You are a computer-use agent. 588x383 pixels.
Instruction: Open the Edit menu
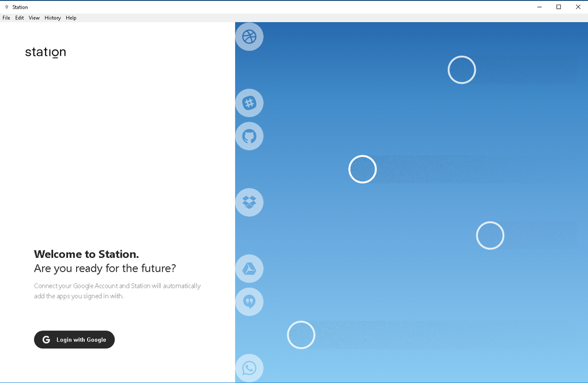(x=20, y=18)
